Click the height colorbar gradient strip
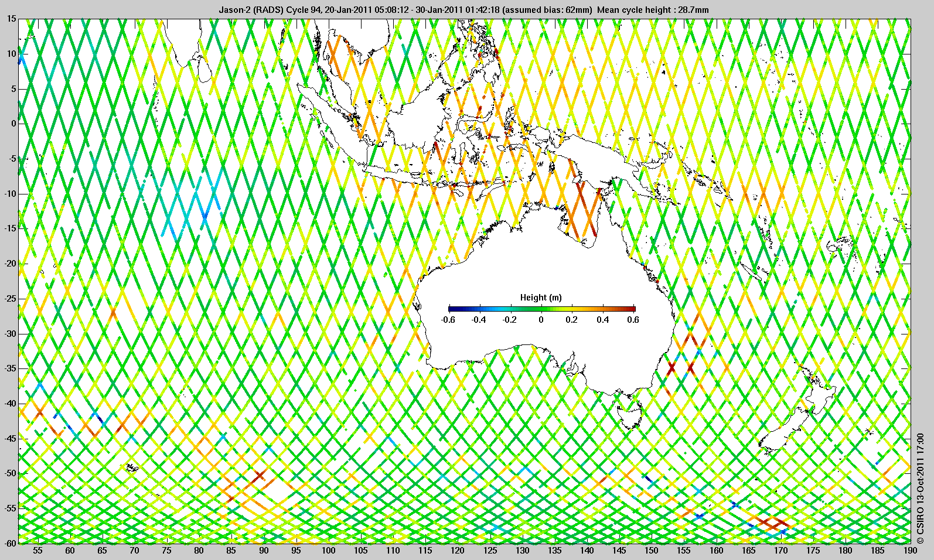The height and width of the screenshot is (560, 934). coord(542,309)
